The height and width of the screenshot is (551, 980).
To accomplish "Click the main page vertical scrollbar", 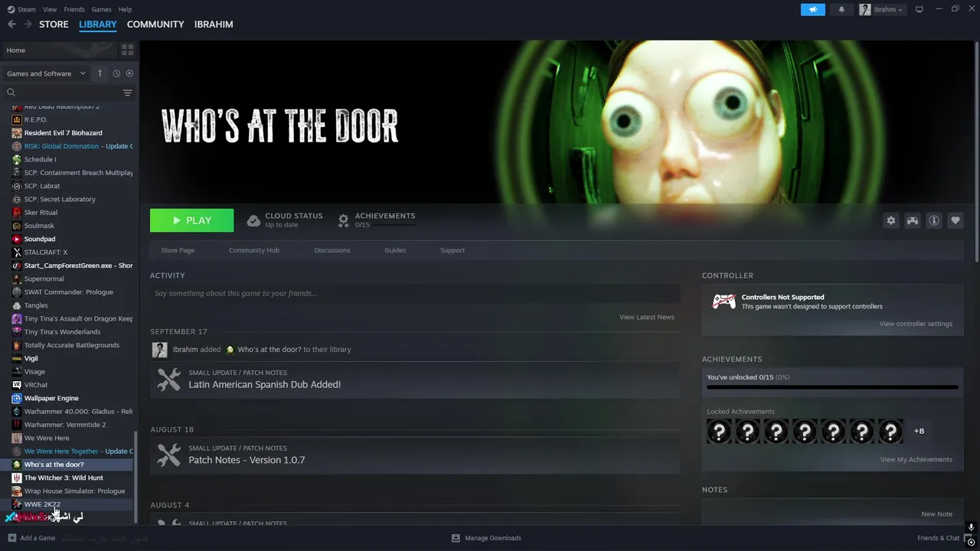I will 976,153.
